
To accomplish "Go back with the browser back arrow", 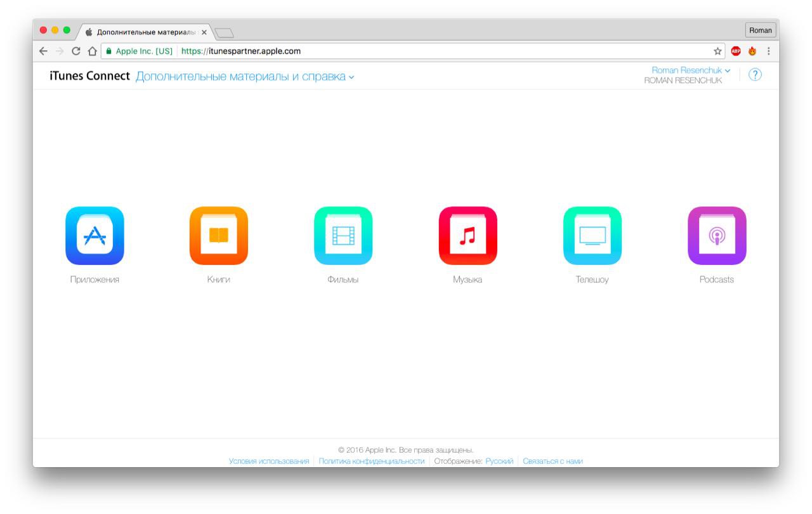I will pyautogui.click(x=43, y=51).
